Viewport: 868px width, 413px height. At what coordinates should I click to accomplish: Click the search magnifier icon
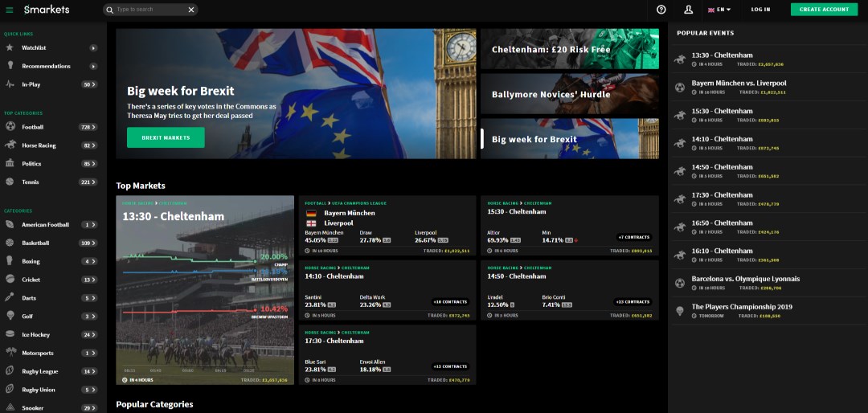109,10
